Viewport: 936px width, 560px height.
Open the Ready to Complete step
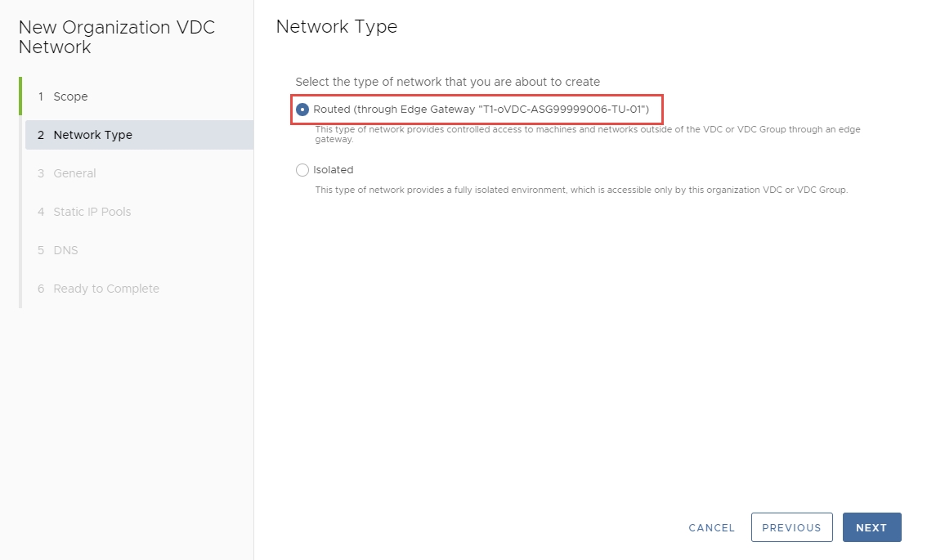click(106, 289)
